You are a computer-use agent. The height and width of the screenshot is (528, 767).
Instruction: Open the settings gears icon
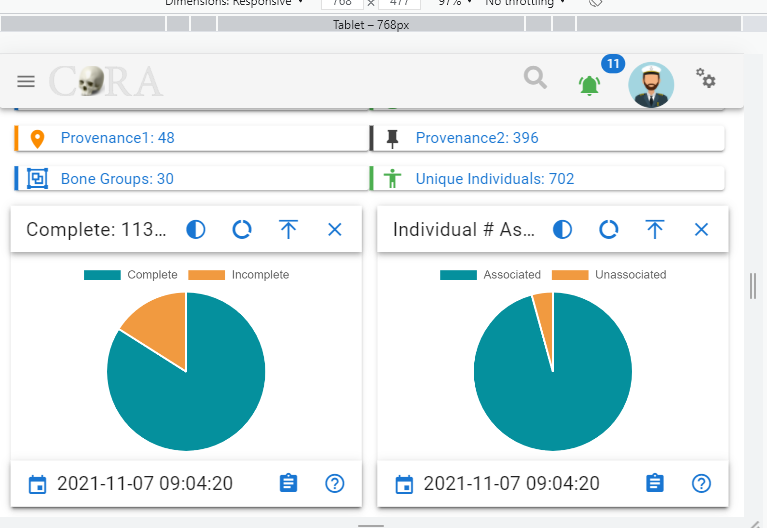tap(706, 78)
